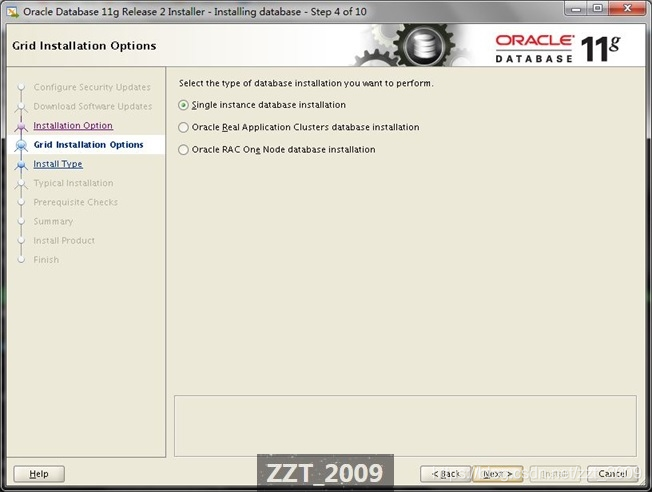Click the Finish step text
The height and width of the screenshot is (492, 652).
pos(46,260)
